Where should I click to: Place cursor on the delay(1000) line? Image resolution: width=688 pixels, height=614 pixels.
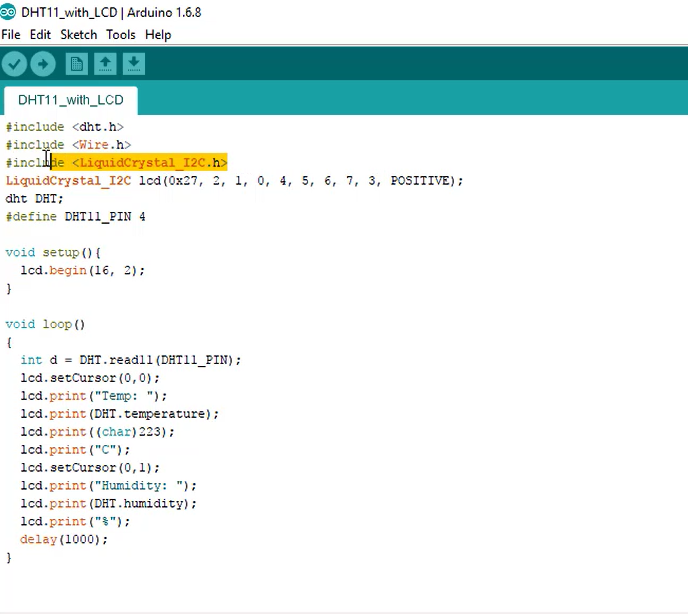[63, 539]
